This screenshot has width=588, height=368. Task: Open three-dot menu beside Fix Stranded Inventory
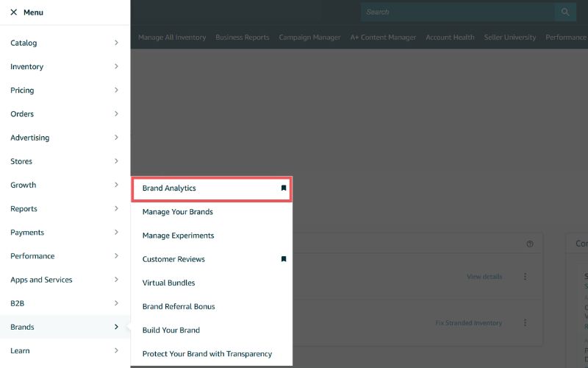pos(525,323)
